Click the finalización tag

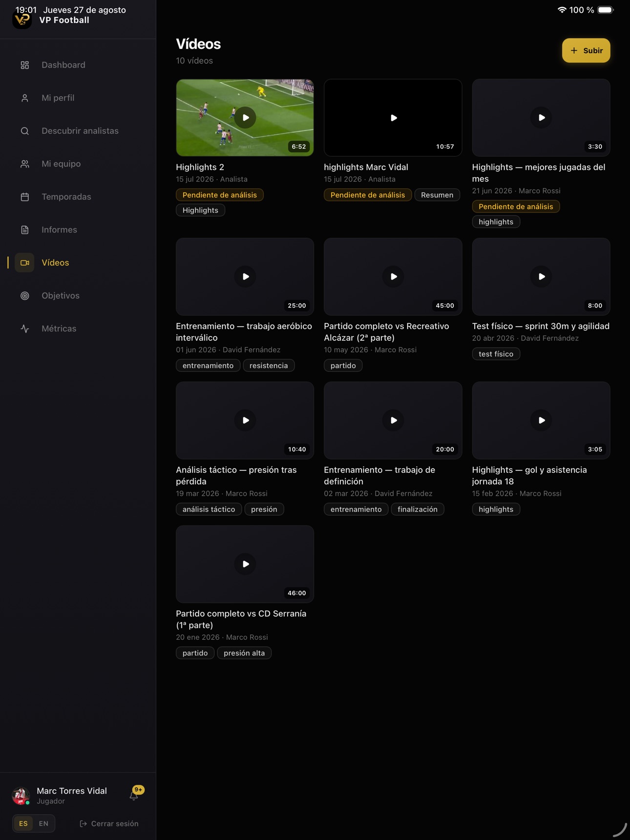coord(418,509)
